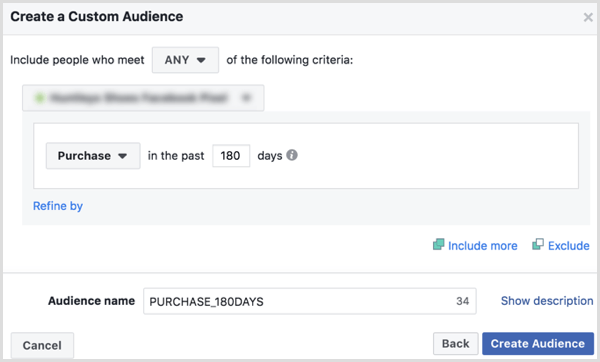The image size is (600, 362).
Task: Click the Create Audience button
Action: [538, 344]
